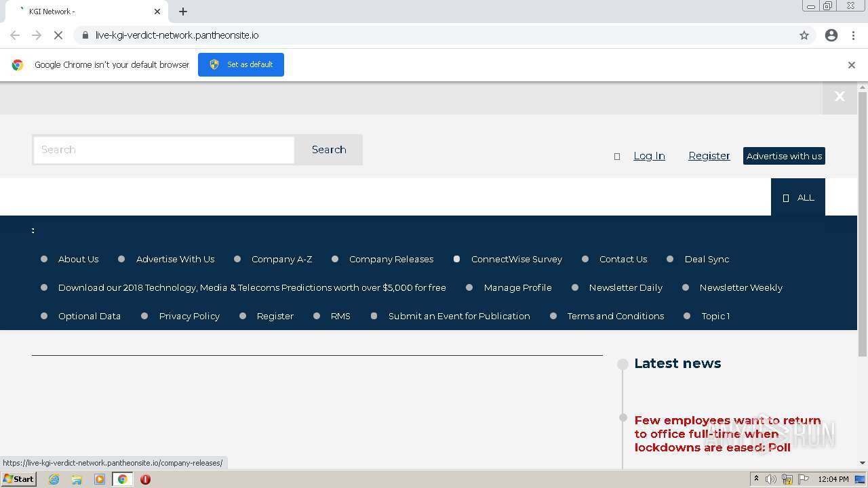Open Register link in navy menu
The height and width of the screenshot is (488, 868).
pyautogui.click(x=275, y=316)
